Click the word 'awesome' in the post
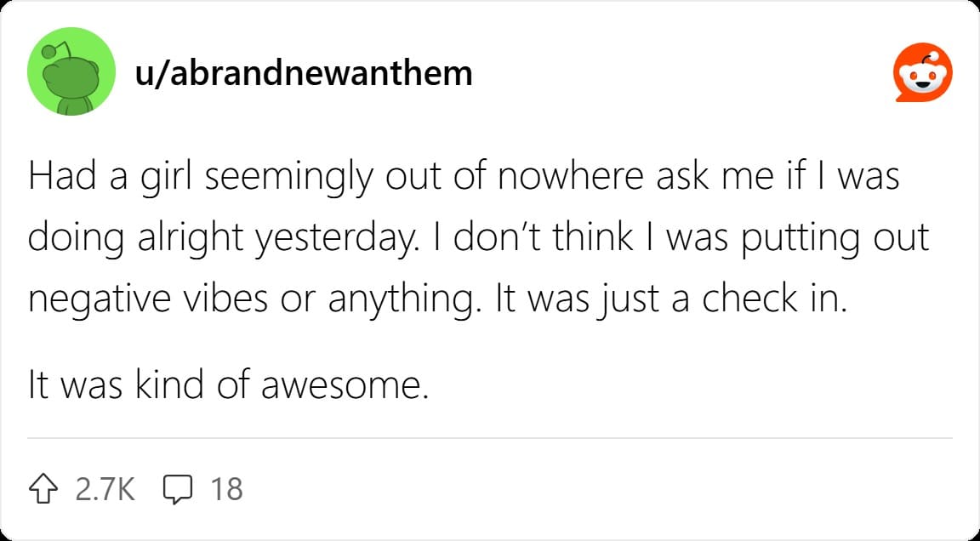The height and width of the screenshot is (541, 980). (x=345, y=387)
